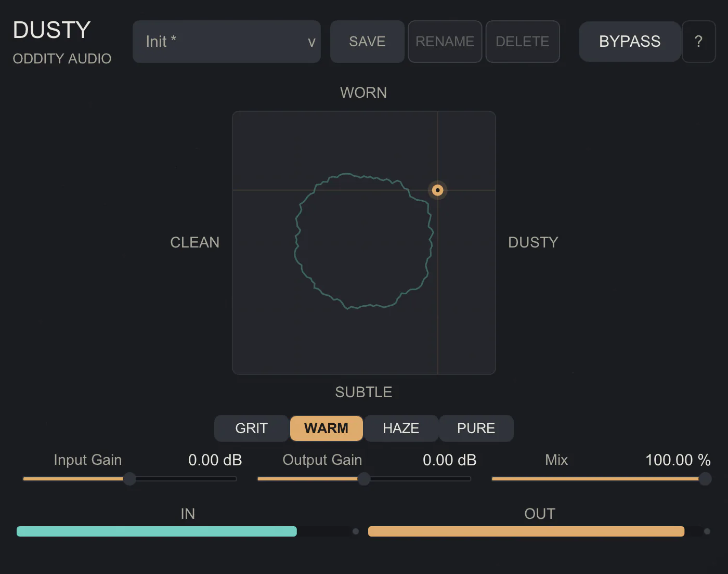Click the ODDITY AUDIO brand text
This screenshot has width=728, height=574.
tap(62, 59)
